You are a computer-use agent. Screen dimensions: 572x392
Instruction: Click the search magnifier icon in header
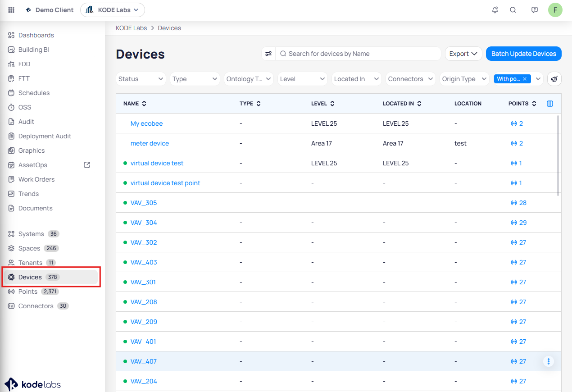coord(513,10)
